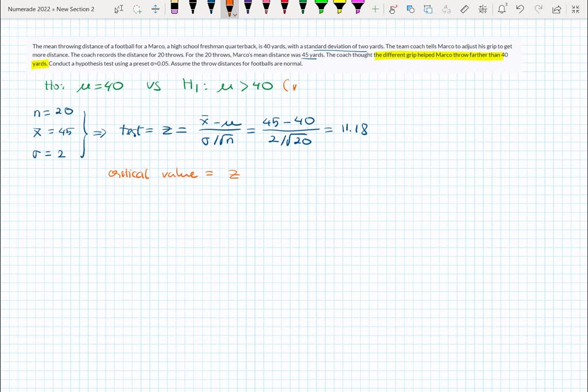Select the orange pen

(x=229, y=7)
